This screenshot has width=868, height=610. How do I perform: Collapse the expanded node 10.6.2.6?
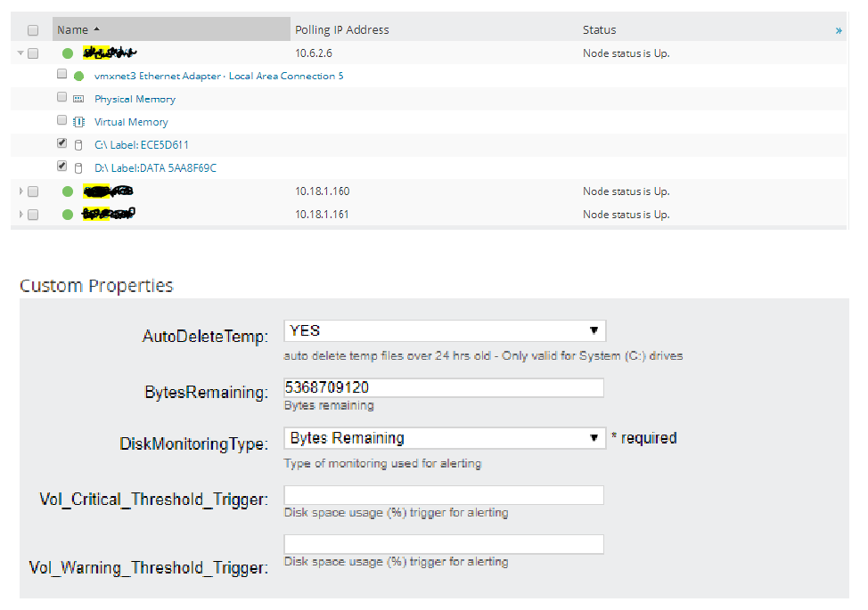coord(20,53)
